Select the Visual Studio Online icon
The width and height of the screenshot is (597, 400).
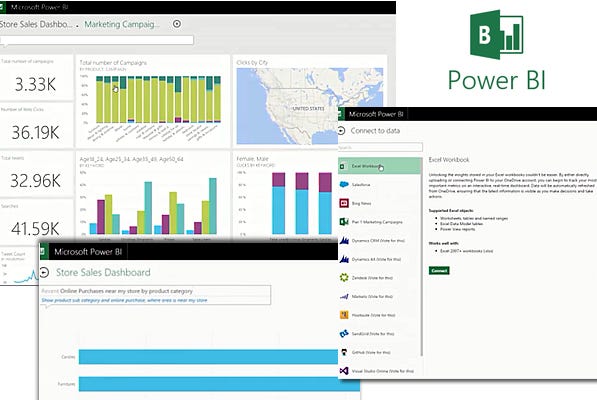point(344,371)
